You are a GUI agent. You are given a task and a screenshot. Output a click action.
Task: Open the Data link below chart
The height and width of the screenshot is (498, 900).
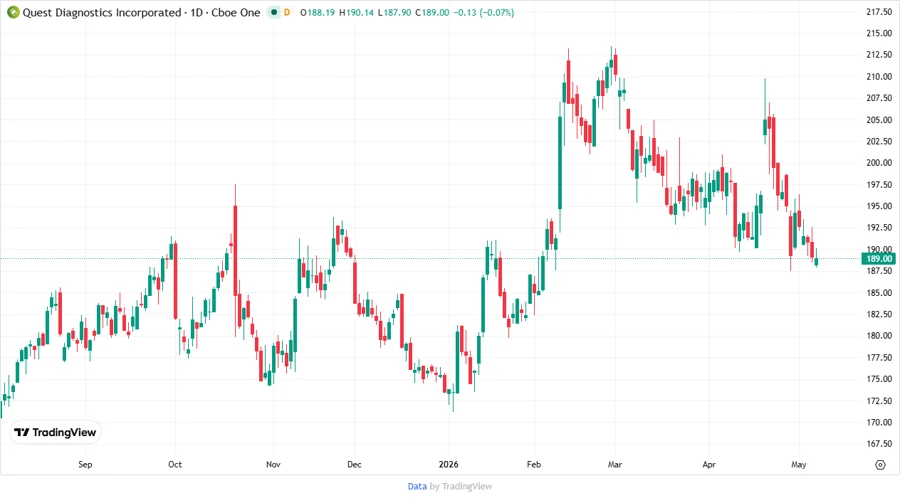[417, 487]
